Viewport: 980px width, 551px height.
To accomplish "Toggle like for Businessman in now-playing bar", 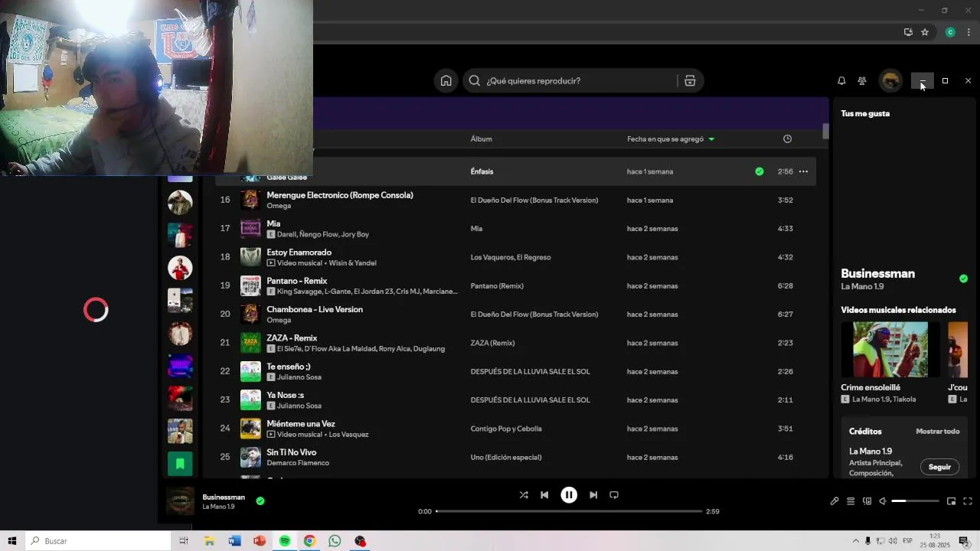I will pos(260,501).
